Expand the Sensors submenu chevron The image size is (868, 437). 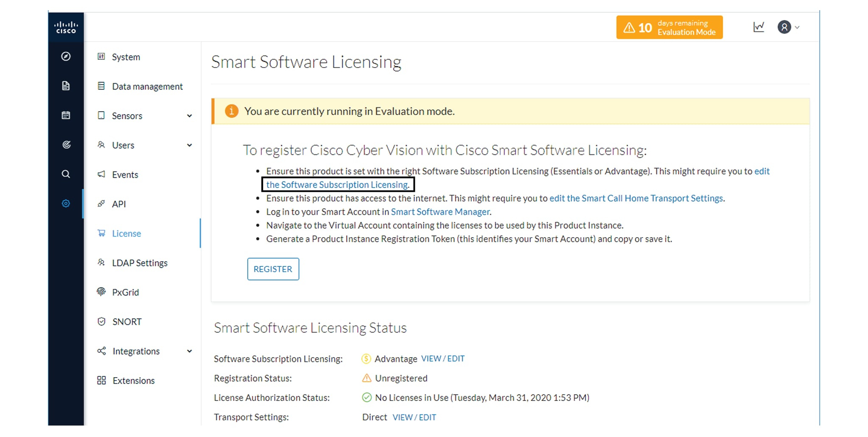pyautogui.click(x=190, y=116)
